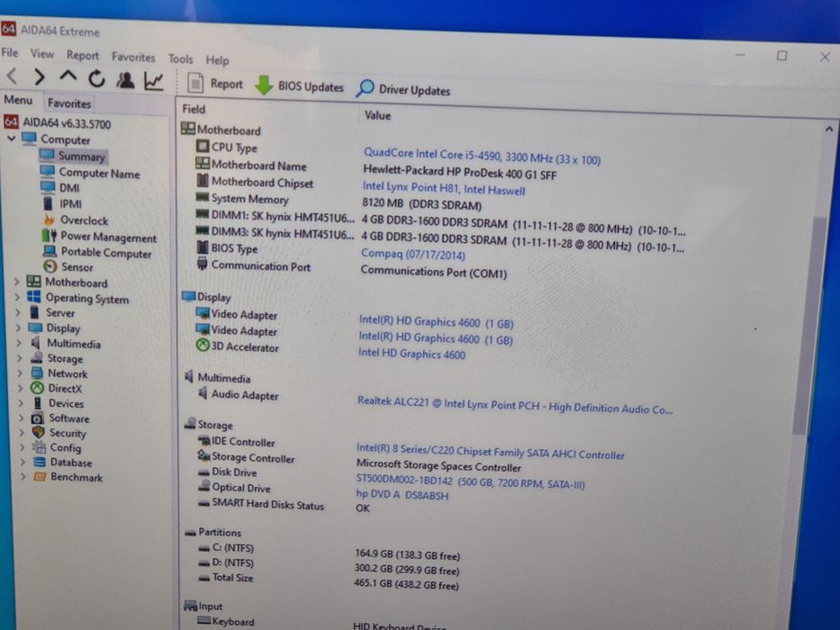Expand the Server tree node
840x630 pixels.
click(x=18, y=311)
